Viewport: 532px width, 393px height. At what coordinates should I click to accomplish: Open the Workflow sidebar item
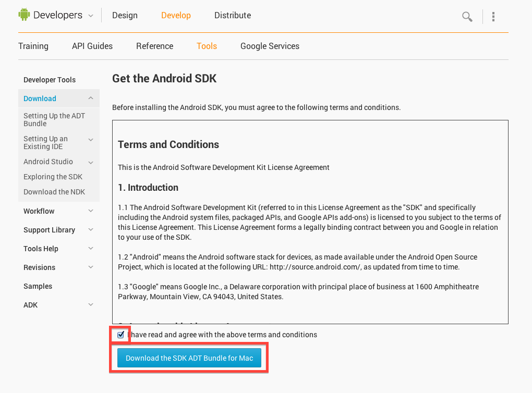point(39,211)
